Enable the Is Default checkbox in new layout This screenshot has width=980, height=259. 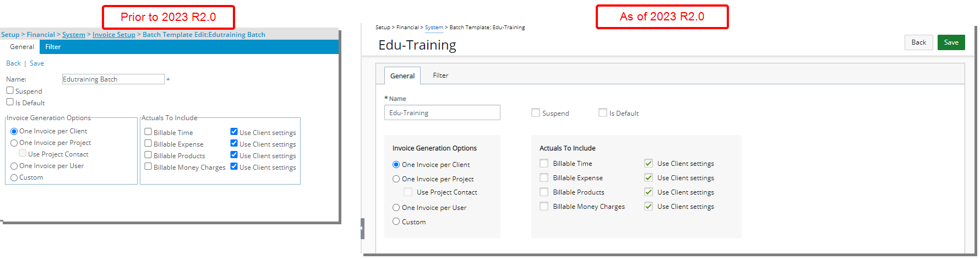point(602,112)
